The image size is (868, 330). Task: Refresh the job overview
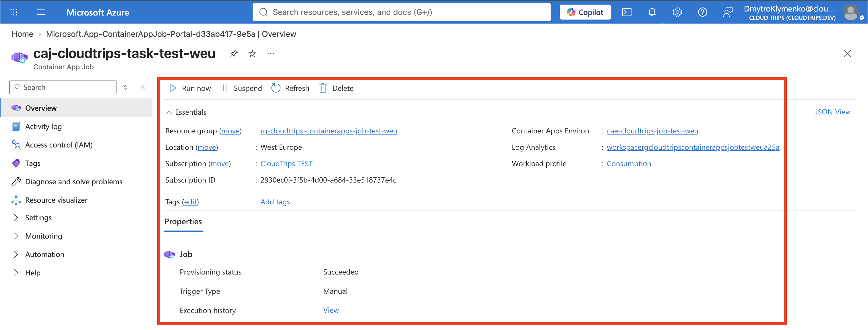click(x=290, y=89)
